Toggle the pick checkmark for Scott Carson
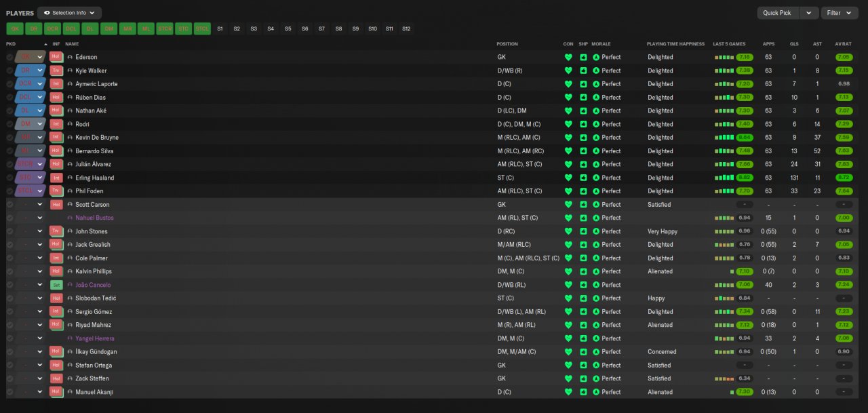 [x=9, y=205]
